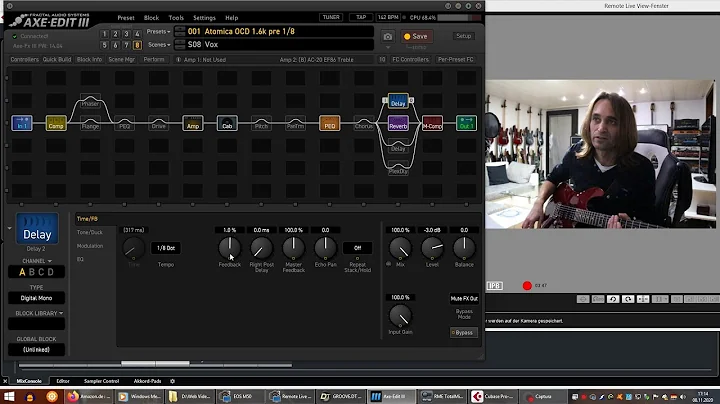Open the CHANNEL dropdown menu
This screenshot has height=404, width=720.
click(37, 261)
